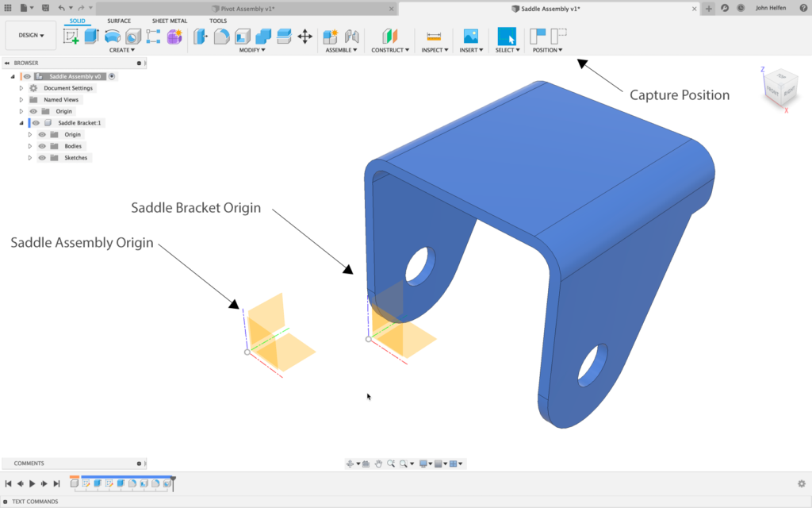Image resolution: width=812 pixels, height=508 pixels.
Task: Hide the Bodies folder
Action: [43, 146]
